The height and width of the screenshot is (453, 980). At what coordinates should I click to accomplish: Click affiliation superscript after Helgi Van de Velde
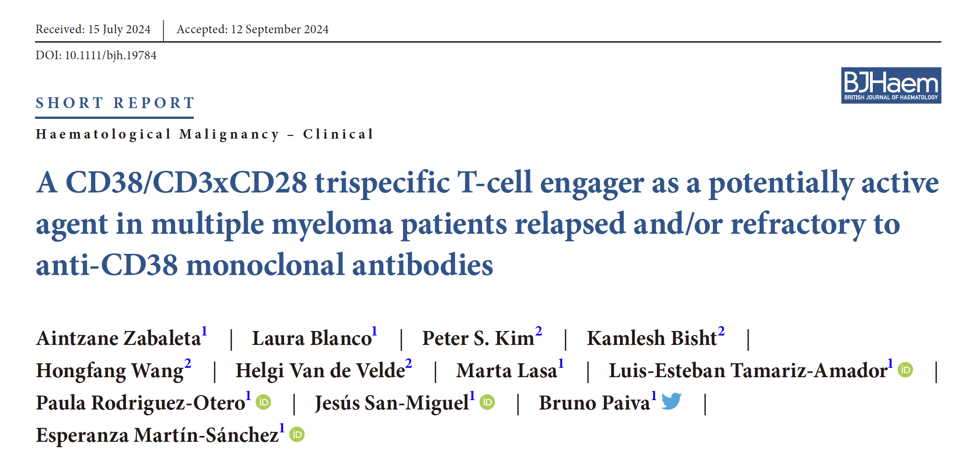pos(408,363)
